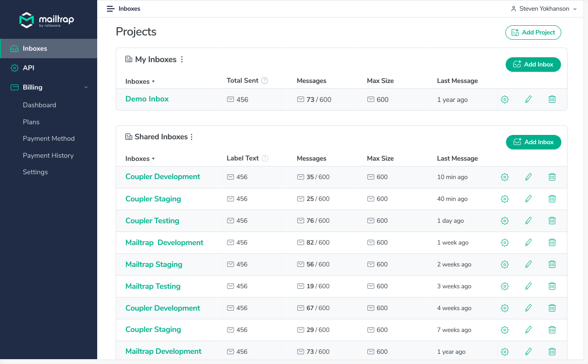Open settings for Coupler Development with 67 messages
This screenshot has width=588, height=364.
click(505, 308)
